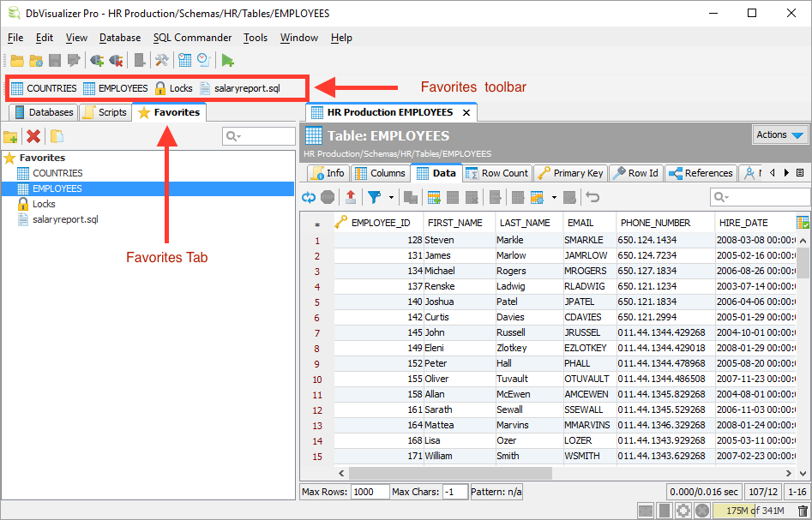Viewport: 812px width, 520px height.
Task: Click the new favorites folder icon
Action: pyautogui.click(x=11, y=136)
